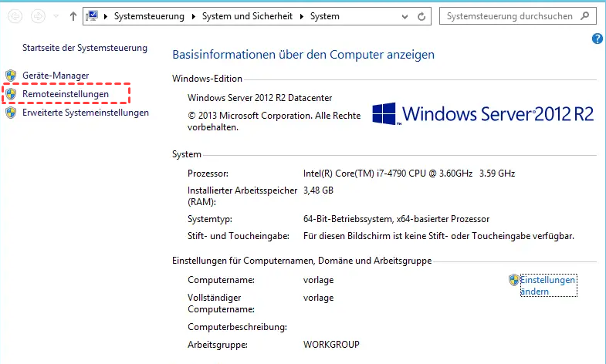
Task: Open help with the blue question mark
Action: [x=597, y=39]
